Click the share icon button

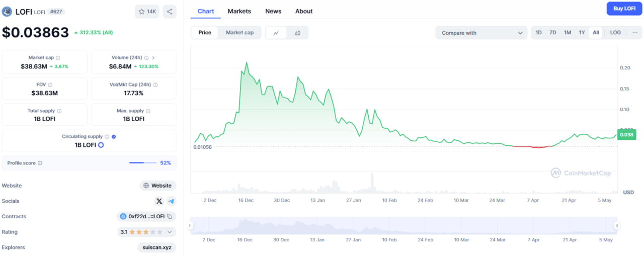tap(170, 12)
